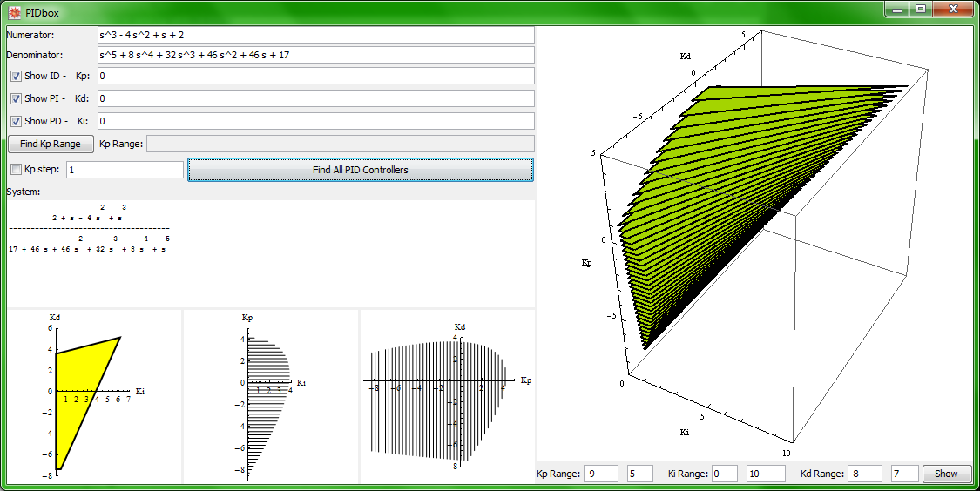Disable the Show PD checkbox
This screenshot has width=980, height=491.
pyautogui.click(x=16, y=121)
